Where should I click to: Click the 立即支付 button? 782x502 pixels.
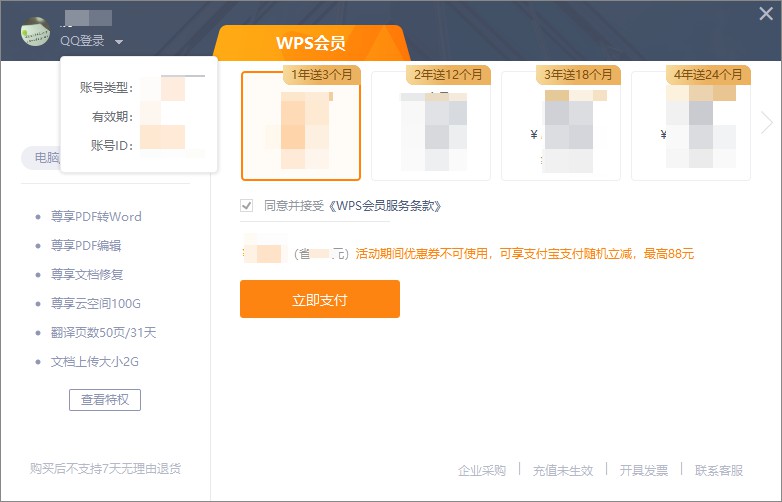(x=320, y=299)
